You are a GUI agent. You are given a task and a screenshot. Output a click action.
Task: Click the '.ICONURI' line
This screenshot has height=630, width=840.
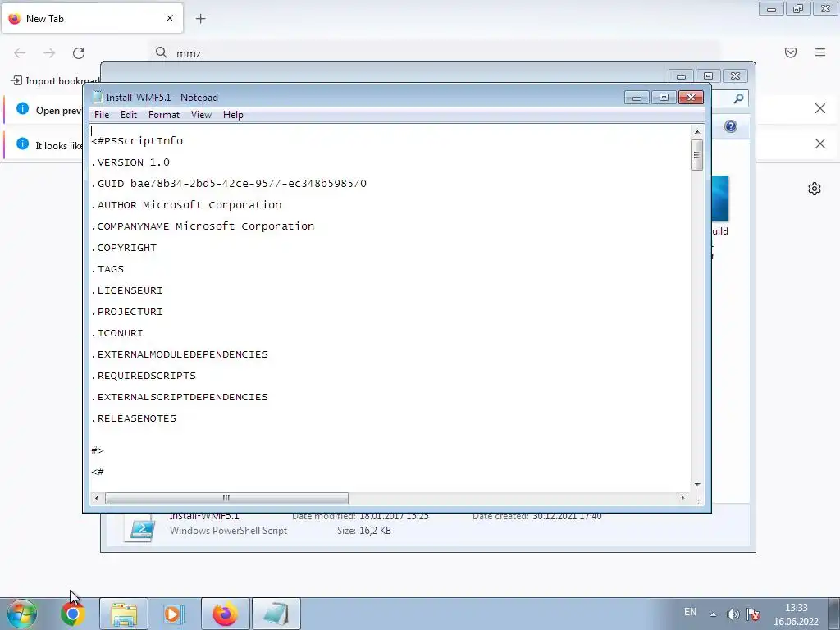tap(117, 333)
